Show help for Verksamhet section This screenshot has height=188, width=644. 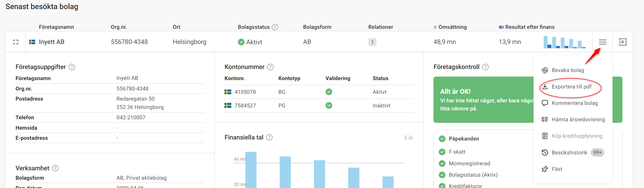(x=55, y=168)
